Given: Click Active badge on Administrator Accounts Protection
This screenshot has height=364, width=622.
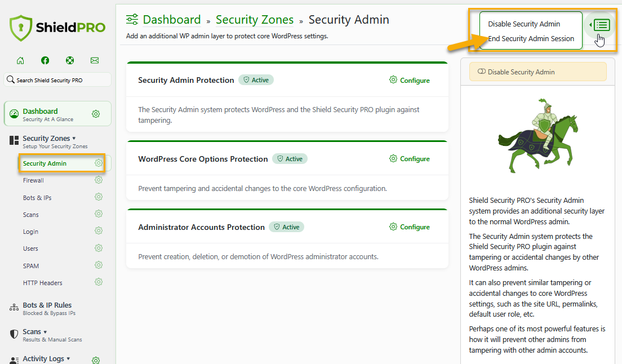Looking at the screenshot, I should point(286,227).
